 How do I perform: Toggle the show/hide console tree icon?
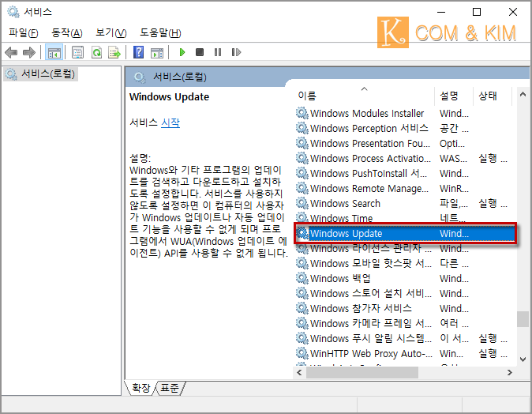(54, 52)
